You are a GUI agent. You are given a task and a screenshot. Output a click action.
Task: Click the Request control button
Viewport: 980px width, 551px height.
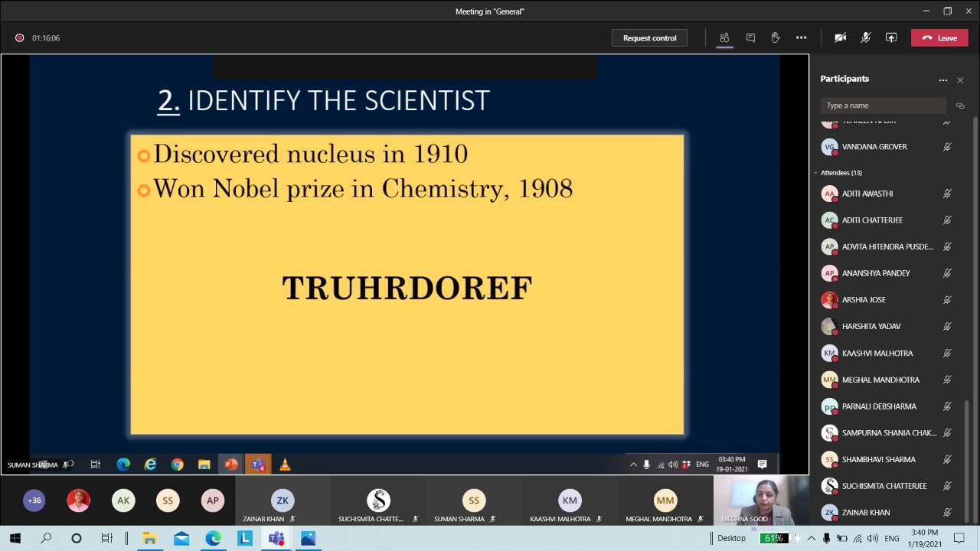[649, 37]
